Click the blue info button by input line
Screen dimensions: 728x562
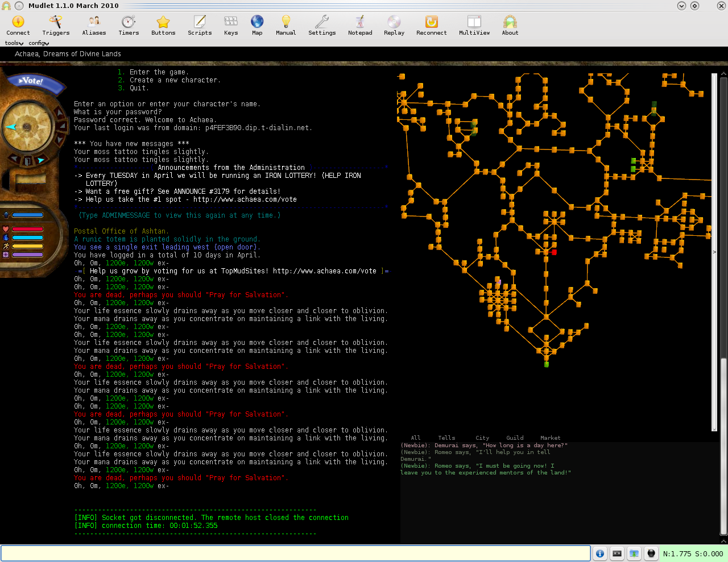tap(600, 553)
